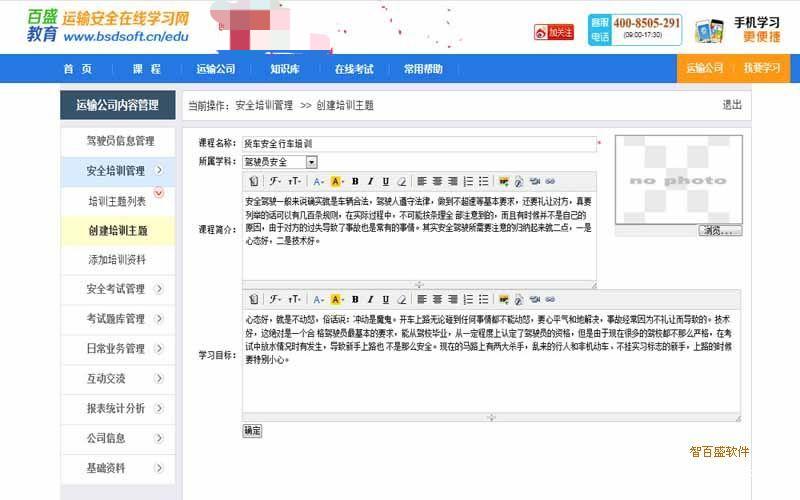Click remove-format eraser in 学习目标 editor
The height and width of the screenshot is (500, 800).
[402, 299]
